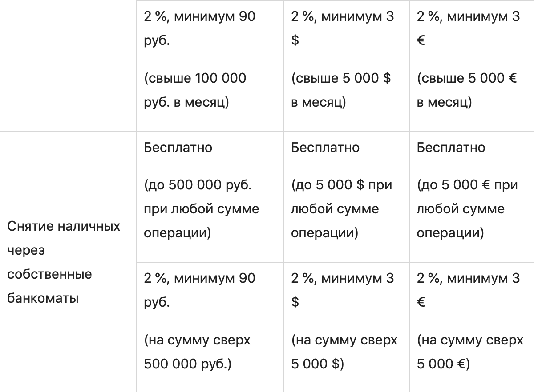Image resolution: width=534 pixels, height=392 pixels.
Task: Click "Бесплатно" in the euro column
Action: click(x=451, y=147)
